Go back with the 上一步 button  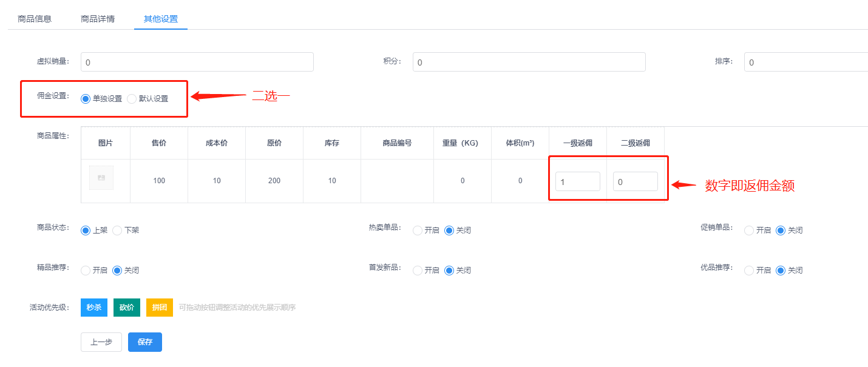pos(101,342)
